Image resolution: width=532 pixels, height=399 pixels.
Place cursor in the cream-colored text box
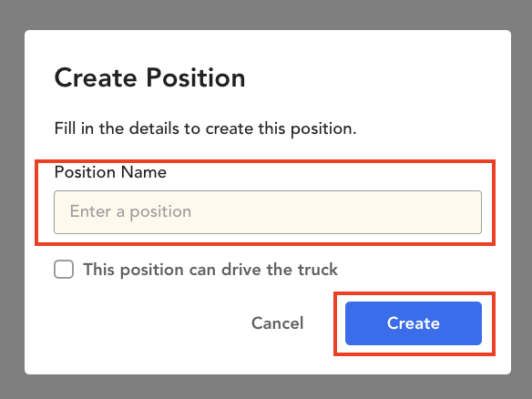click(x=268, y=212)
